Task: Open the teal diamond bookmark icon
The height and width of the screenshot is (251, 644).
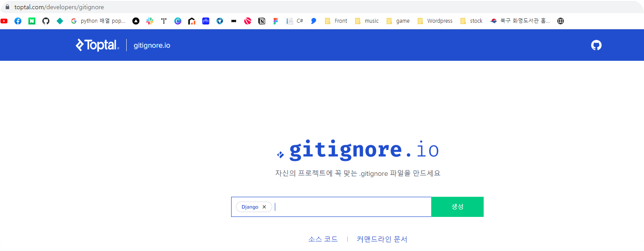Action: tap(60, 21)
